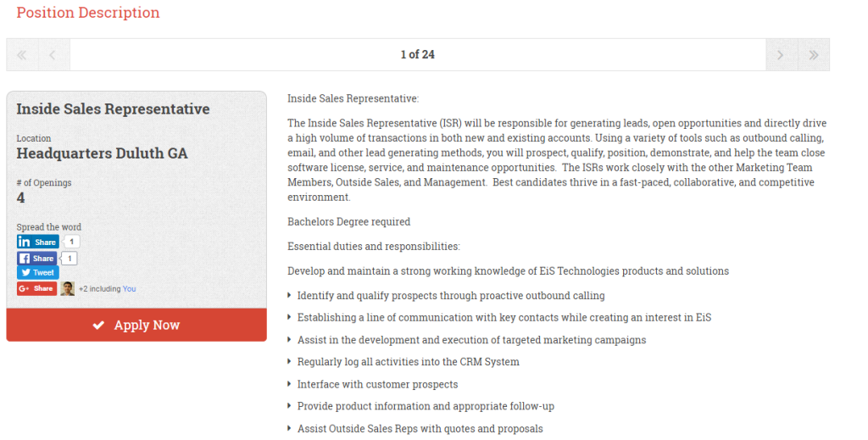Share job on Google Plus
This screenshot has width=868, height=440.
pyautogui.click(x=36, y=288)
